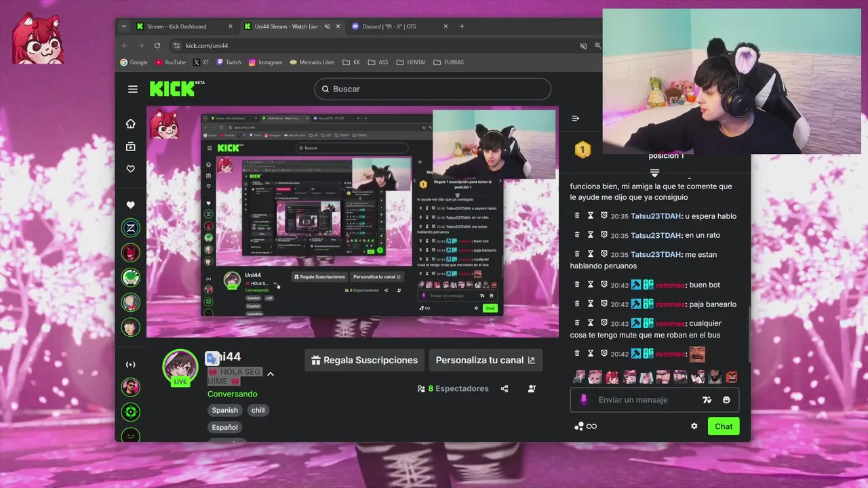Image resolution: width=868 pixels, height=488 pixels.
Task: Click the purple microphone icon in chat box
Action: tap(583, 400)
